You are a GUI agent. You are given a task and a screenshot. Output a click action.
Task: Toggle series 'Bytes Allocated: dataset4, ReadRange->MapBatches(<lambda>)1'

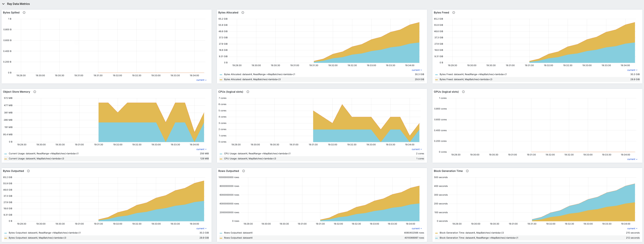pos(259,74)
